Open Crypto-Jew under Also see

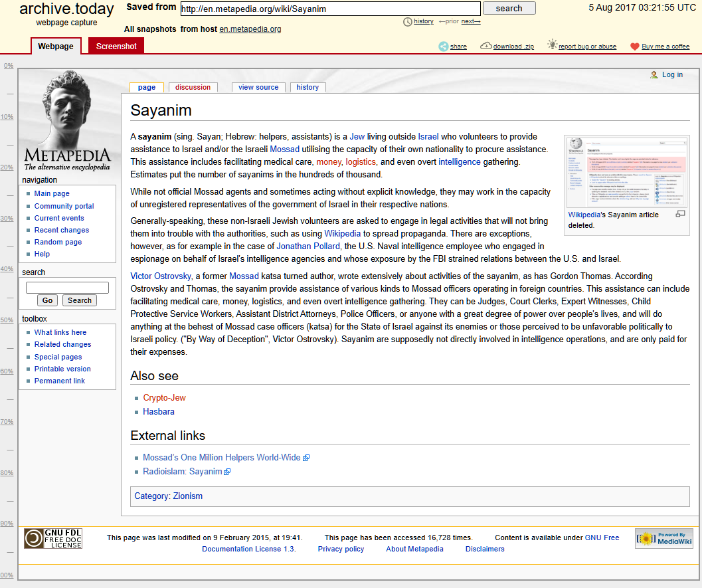164,398
